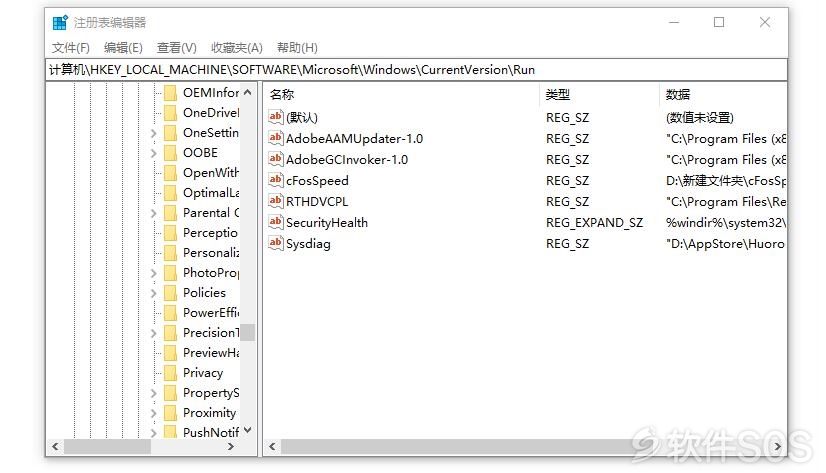This screenshot has width=826, height=473.
Task: Click the folder icon of PreviewHa key
Action: [x=170, y=353]
